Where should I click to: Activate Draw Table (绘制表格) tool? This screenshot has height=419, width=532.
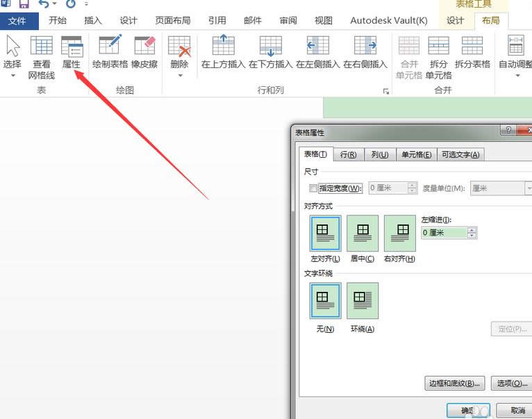pos(110,51)
